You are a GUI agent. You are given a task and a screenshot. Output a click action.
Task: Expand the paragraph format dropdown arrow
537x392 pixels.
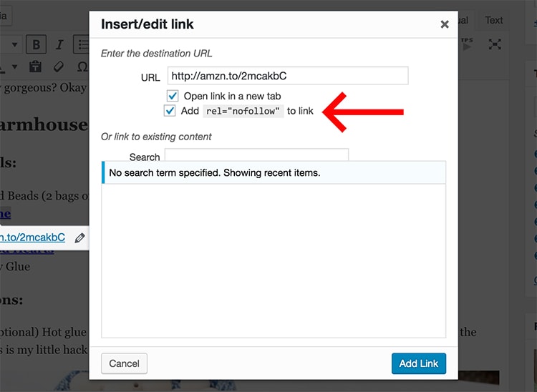[x=15, y=44]
